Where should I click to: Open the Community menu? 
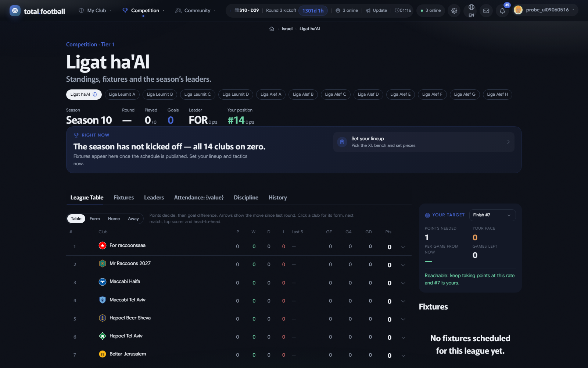(196, 11)
